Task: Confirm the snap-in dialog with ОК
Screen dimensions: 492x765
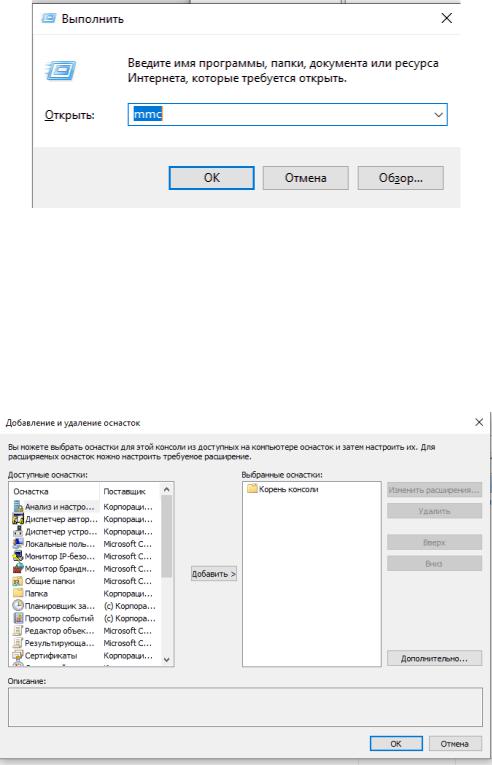Action: [x=396, y=744]
